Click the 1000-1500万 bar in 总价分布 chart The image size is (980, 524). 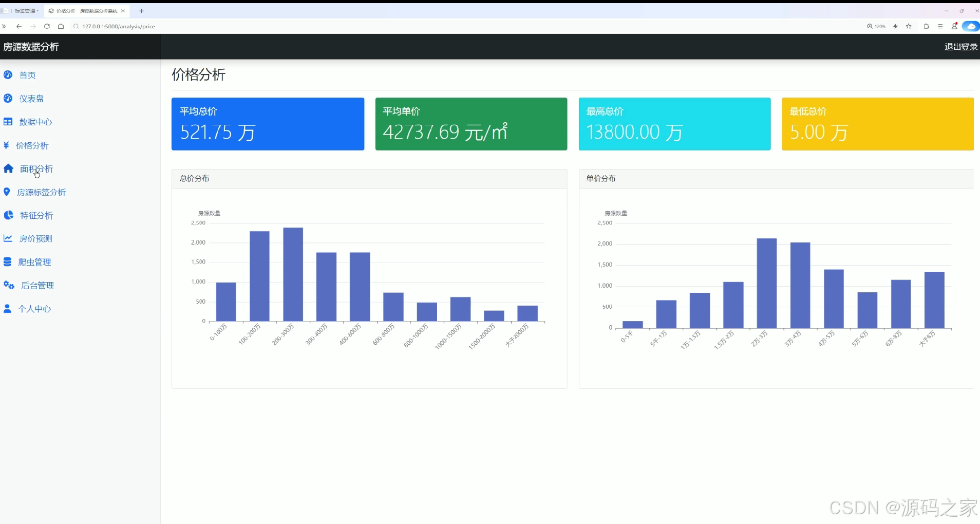pyautogui.click(x=460, y=309)
